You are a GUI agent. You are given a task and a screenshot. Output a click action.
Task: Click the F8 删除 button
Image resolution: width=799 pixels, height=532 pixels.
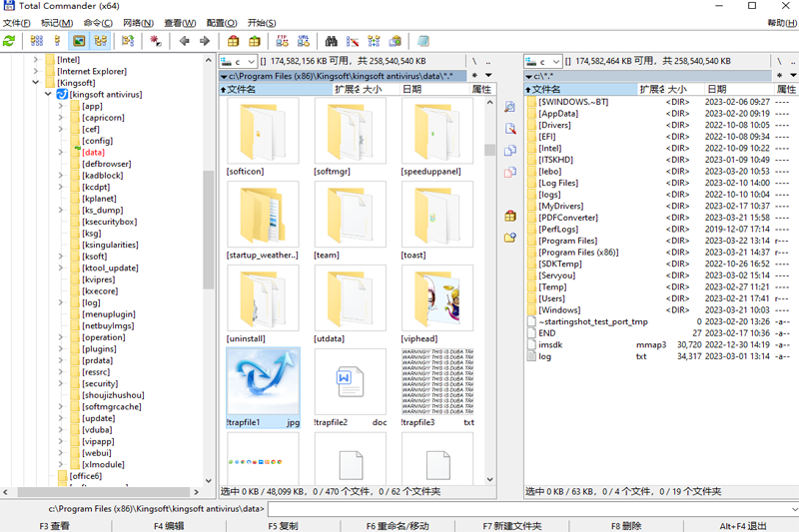pos(626,526)
